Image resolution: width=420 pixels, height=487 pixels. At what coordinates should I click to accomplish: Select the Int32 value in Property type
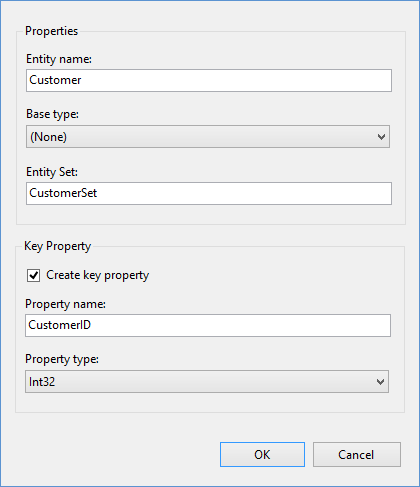click(x=42, y=382)
